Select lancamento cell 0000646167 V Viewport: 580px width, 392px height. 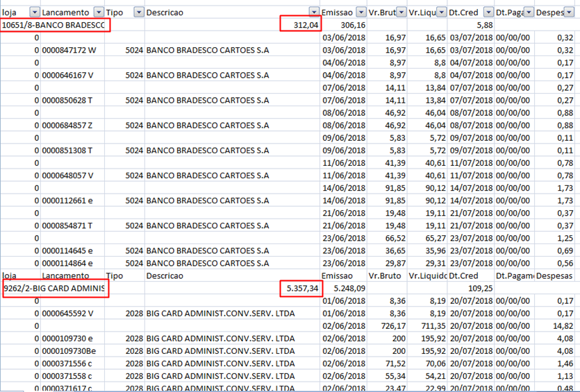point(72,76)
